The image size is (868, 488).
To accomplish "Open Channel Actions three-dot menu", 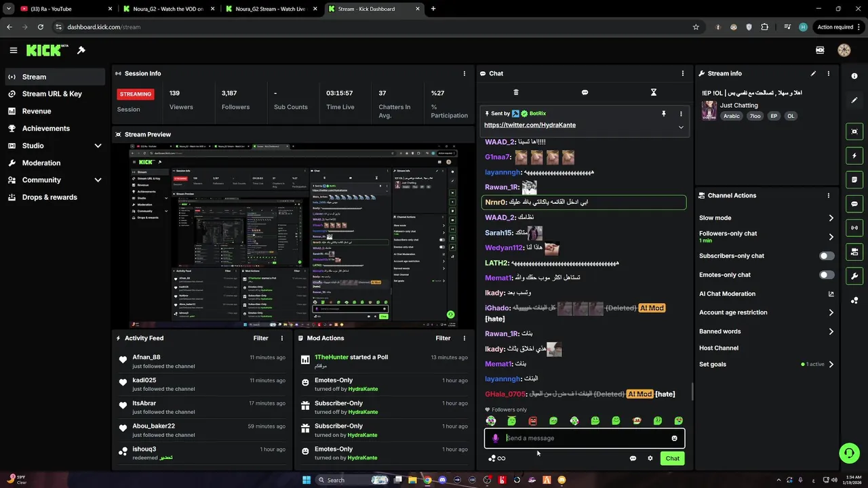I will click(828, 195).
